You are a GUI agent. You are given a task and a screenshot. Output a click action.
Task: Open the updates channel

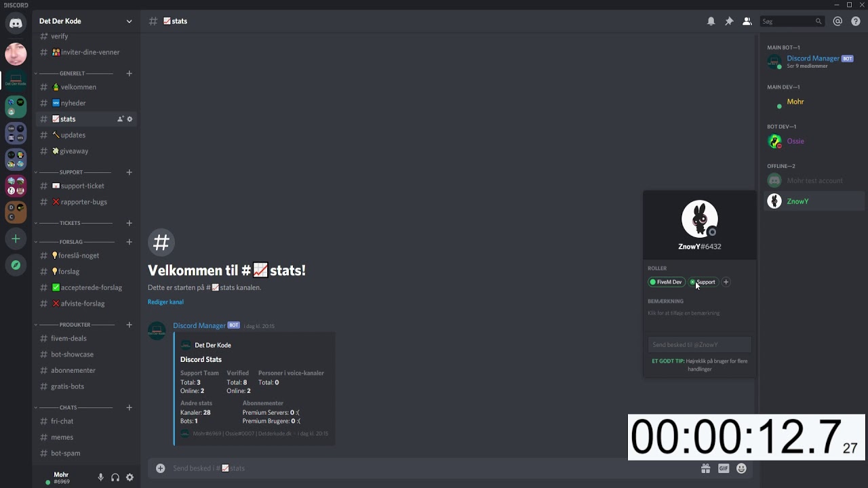pos(87,135)
